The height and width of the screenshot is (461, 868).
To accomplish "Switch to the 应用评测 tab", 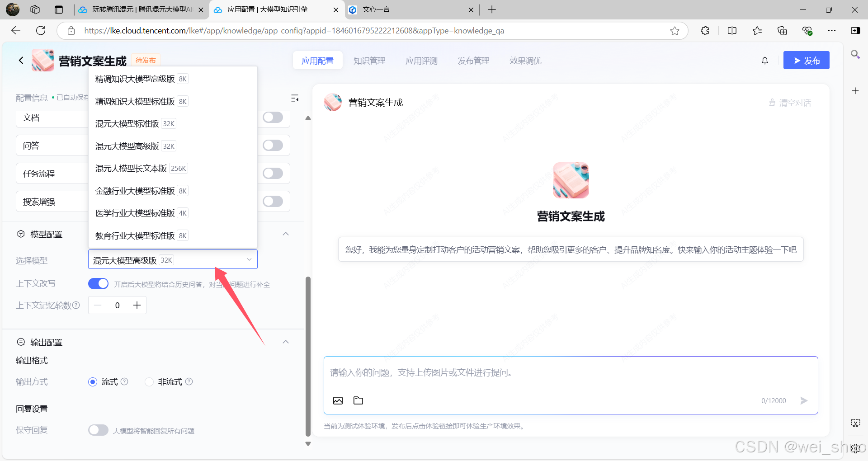I will pyautogui.click(x=421, y=61).
